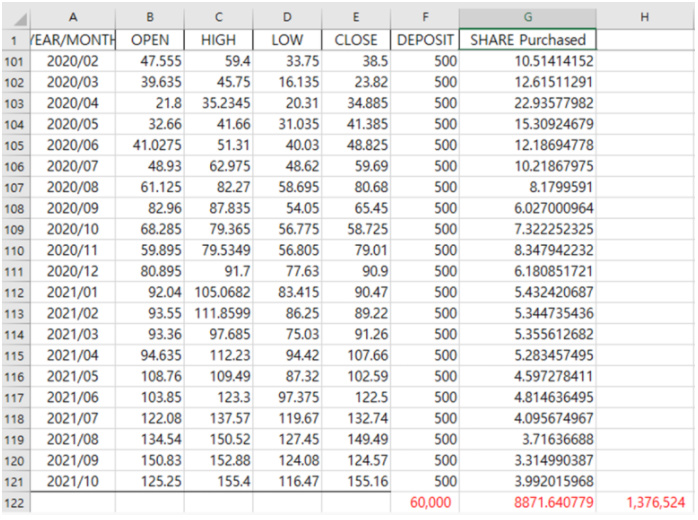Select cell with date 2020/12
The image size is (698, 520).
coord(73,271)
